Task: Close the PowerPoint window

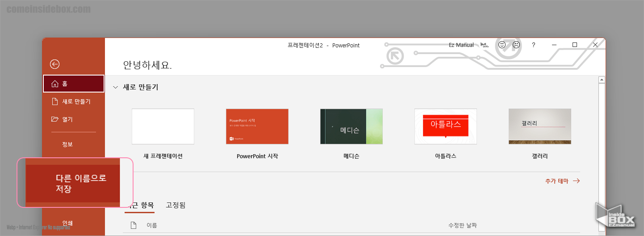Action: click(595, 45)
